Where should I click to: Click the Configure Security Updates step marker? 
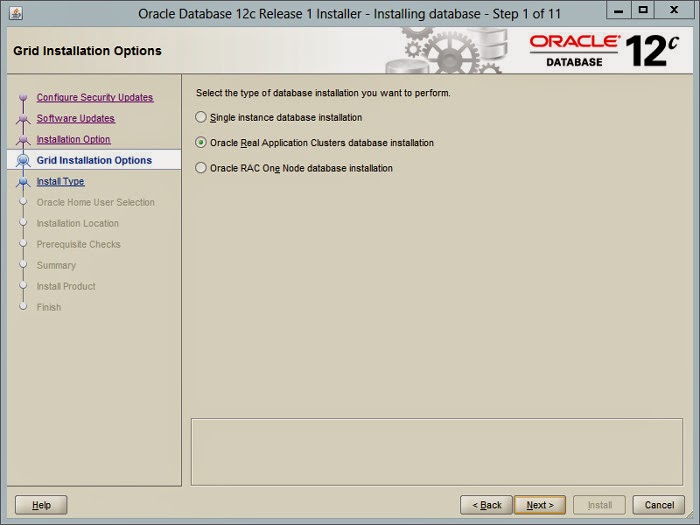[23, 97]
